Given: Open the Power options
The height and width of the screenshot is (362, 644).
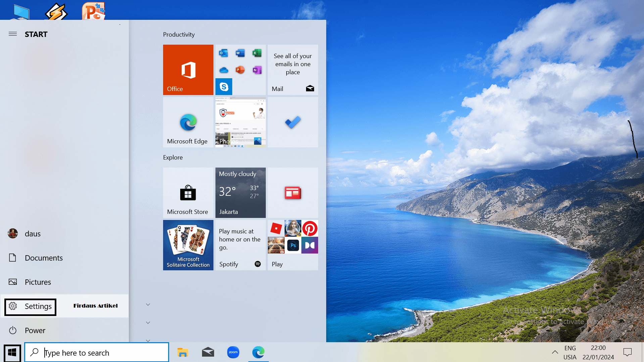Looking at the screenshot, I should pyautogui.click(x=64, y=330).
